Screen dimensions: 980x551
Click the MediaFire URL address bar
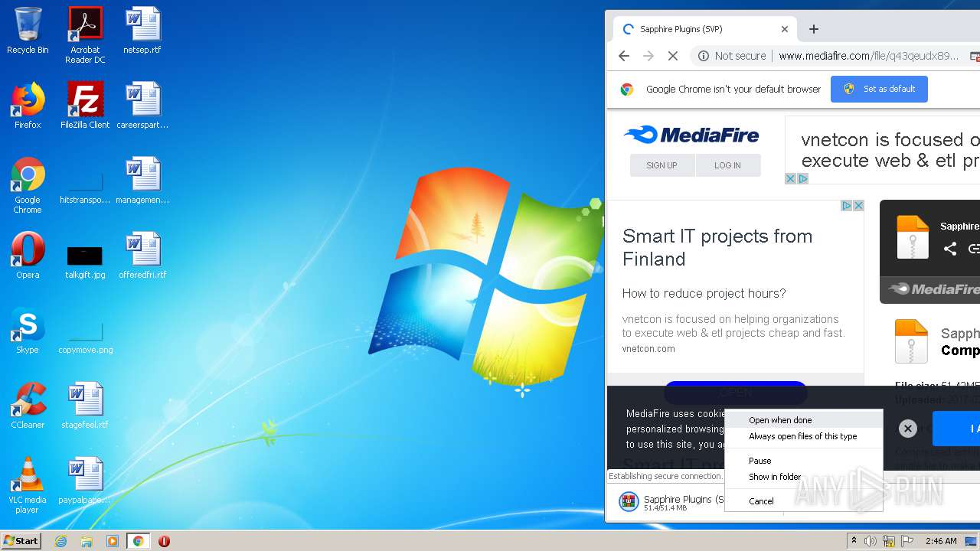coord(868,56)
